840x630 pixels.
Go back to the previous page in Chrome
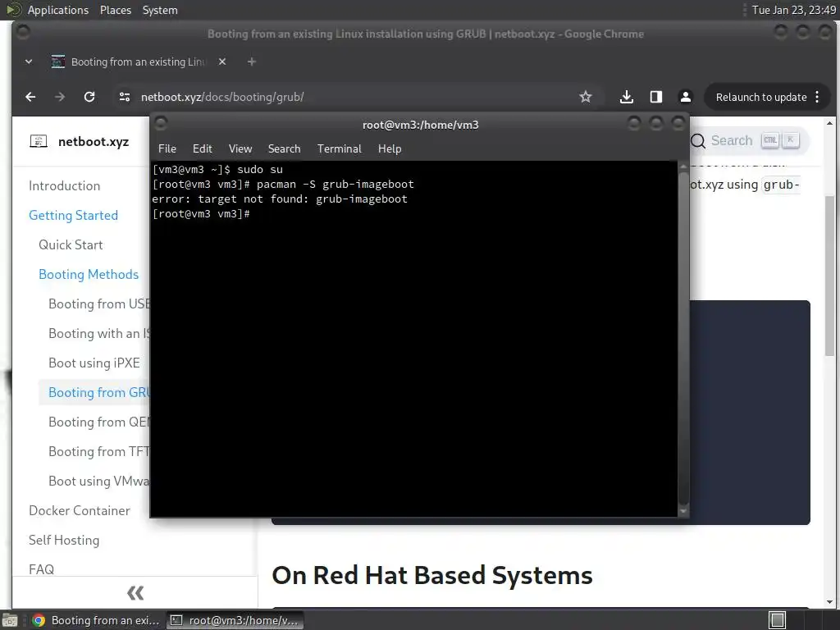pos(30,97)
